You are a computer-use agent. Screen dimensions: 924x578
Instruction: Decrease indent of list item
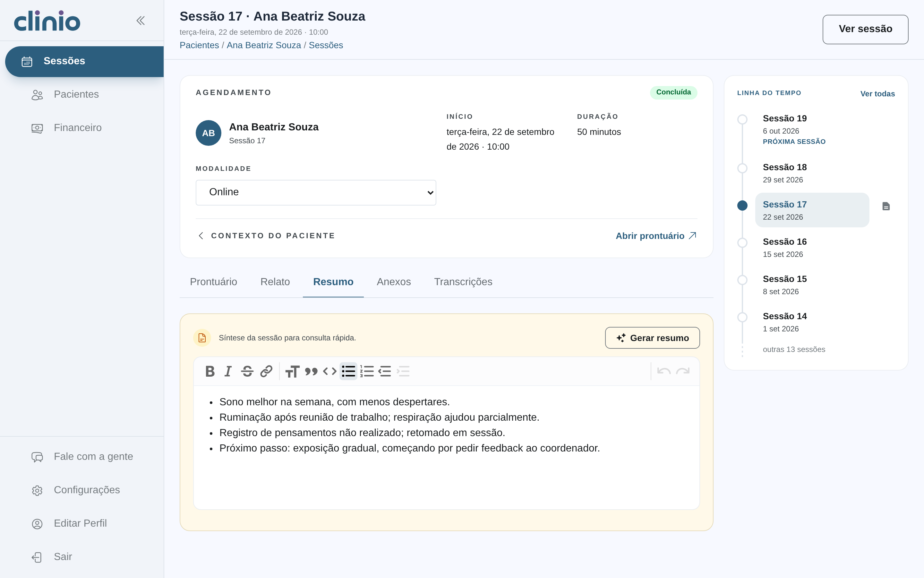coord(385,371)
